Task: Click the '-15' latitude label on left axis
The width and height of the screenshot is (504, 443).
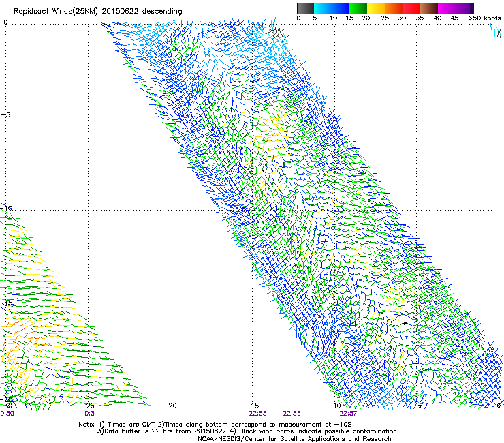Action: coord(5,303)
